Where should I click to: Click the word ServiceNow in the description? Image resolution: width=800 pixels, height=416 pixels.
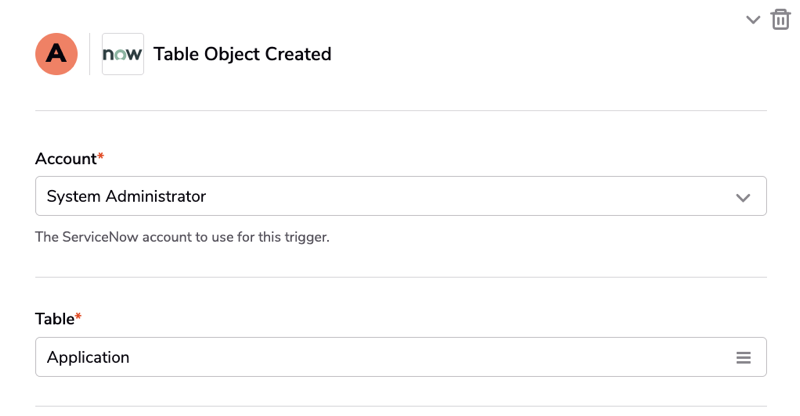(100, 237)
